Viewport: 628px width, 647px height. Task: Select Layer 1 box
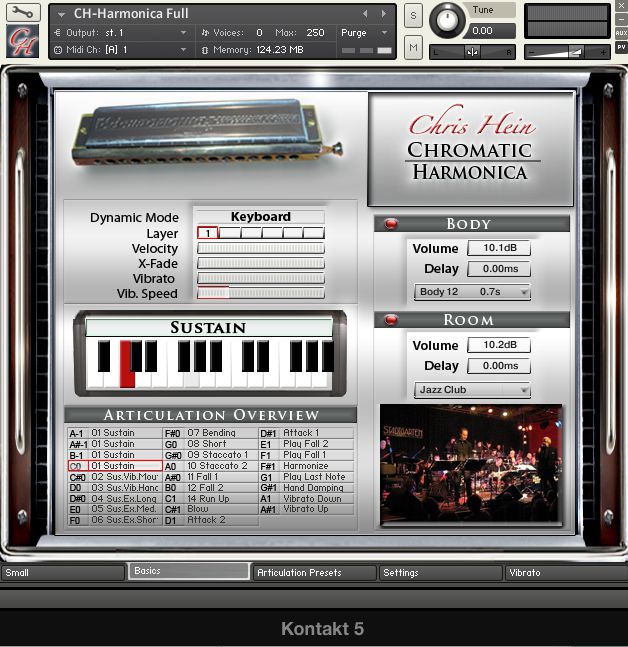(x=208, y=233)
